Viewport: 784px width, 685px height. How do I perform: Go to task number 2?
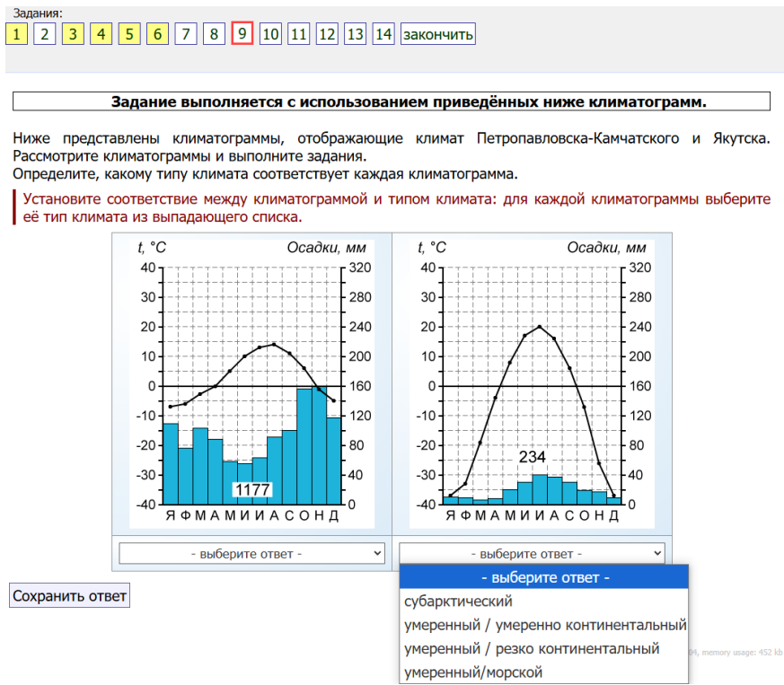click(45, 34)
